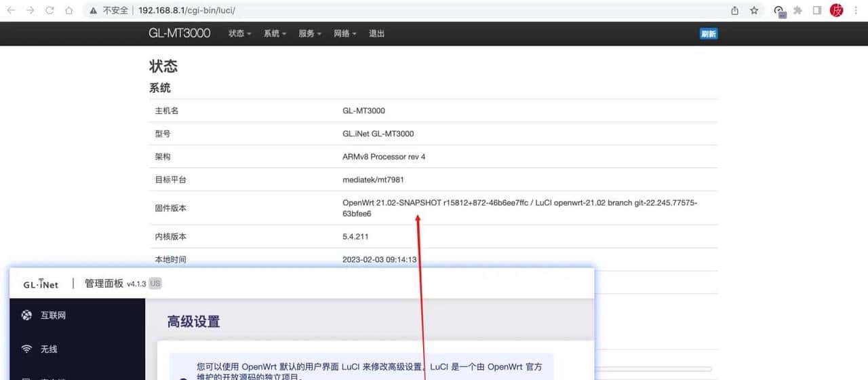
Task: Click the mediatek/mt7981 platform value
Action: (374, 180)
